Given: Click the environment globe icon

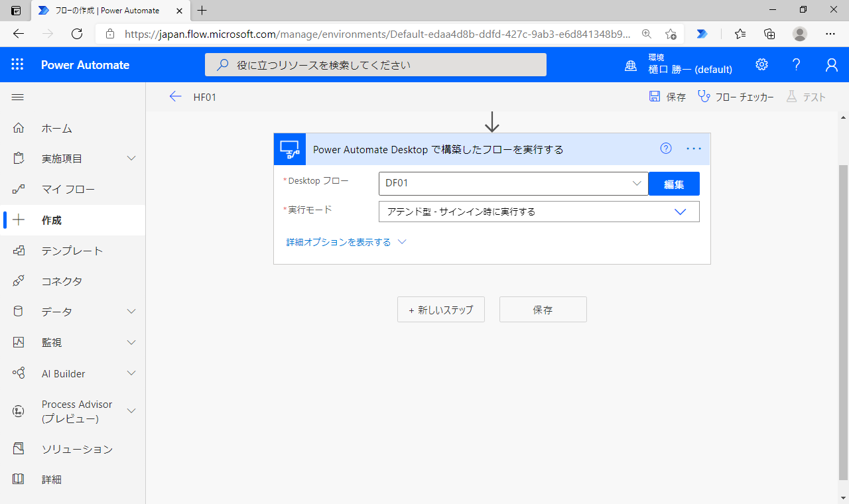Looking at the screenshot, I should coord(631,65).
